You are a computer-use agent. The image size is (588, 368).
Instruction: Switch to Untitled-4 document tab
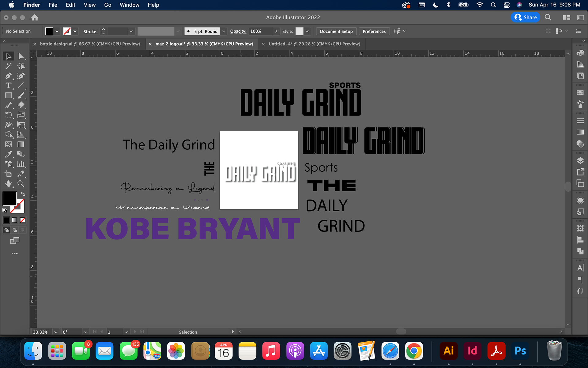[314, 44]
